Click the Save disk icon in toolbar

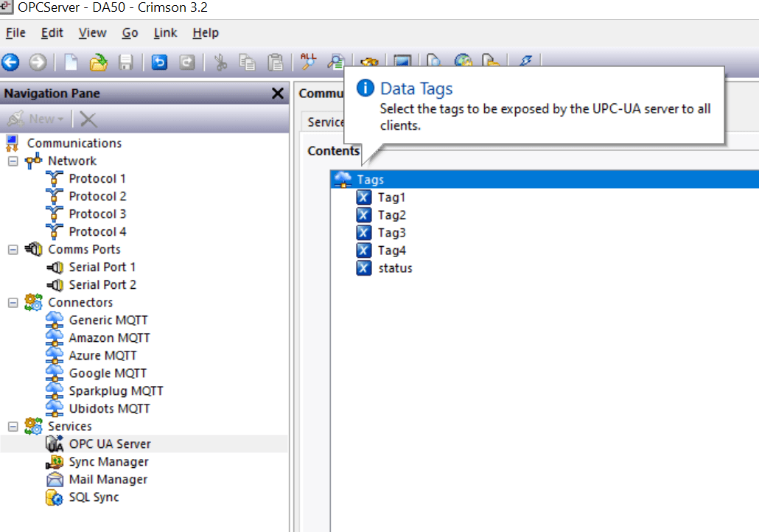[x=126, y=63]
